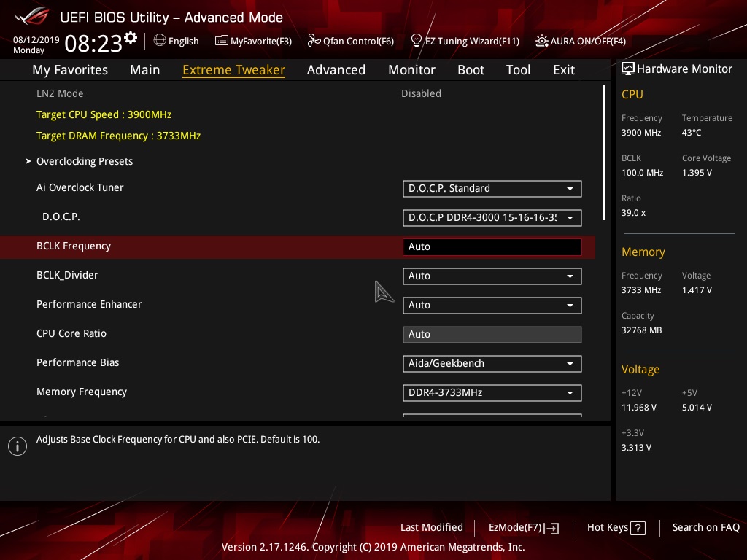Click the Performance Enhancer label
Screen dimensions: 747x560
tap(89, 304)
